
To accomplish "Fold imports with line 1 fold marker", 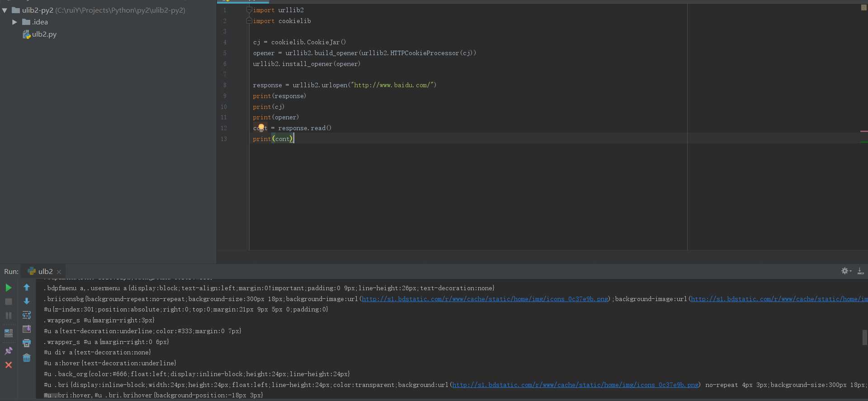I will tap(249, 10).
